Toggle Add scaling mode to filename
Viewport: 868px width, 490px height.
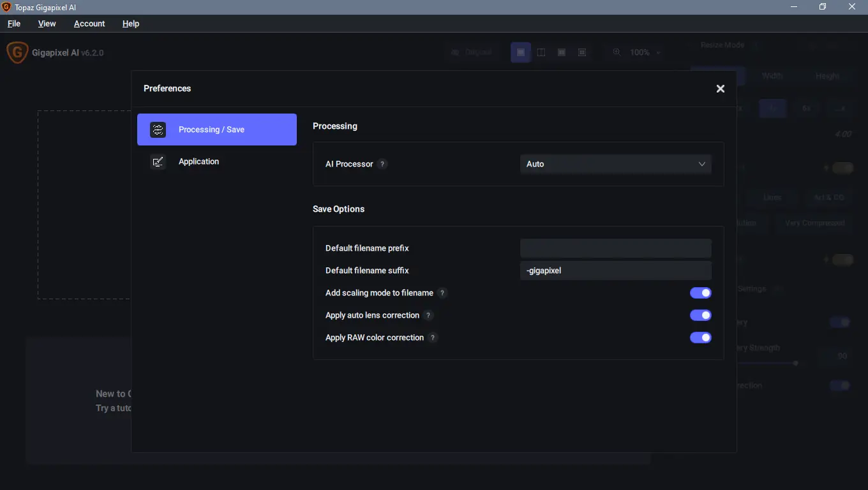[x=701, y=293]
